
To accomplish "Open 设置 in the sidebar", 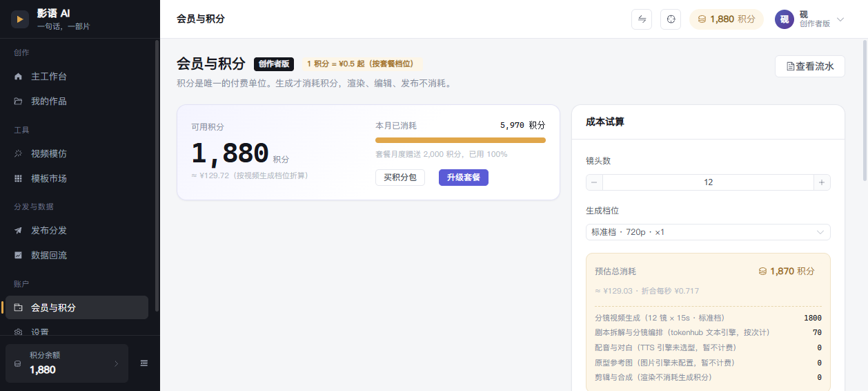I will point(77,330).
